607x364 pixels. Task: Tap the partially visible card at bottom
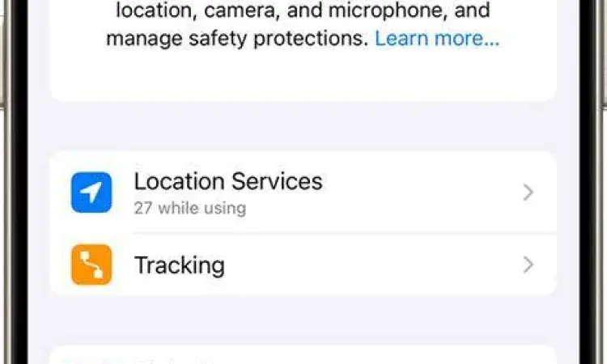303,356
